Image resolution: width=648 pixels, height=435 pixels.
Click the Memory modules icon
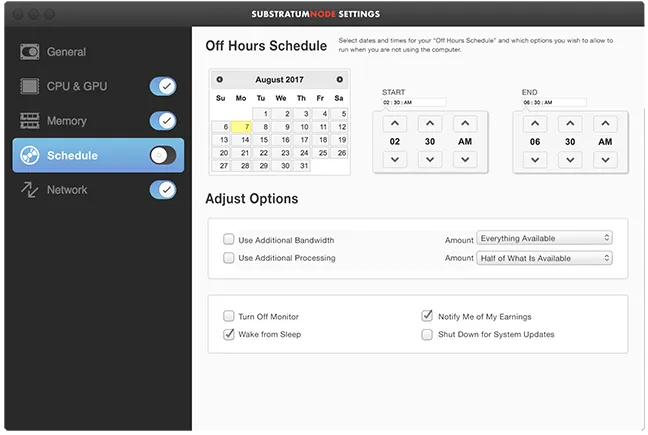pos(30,121)
